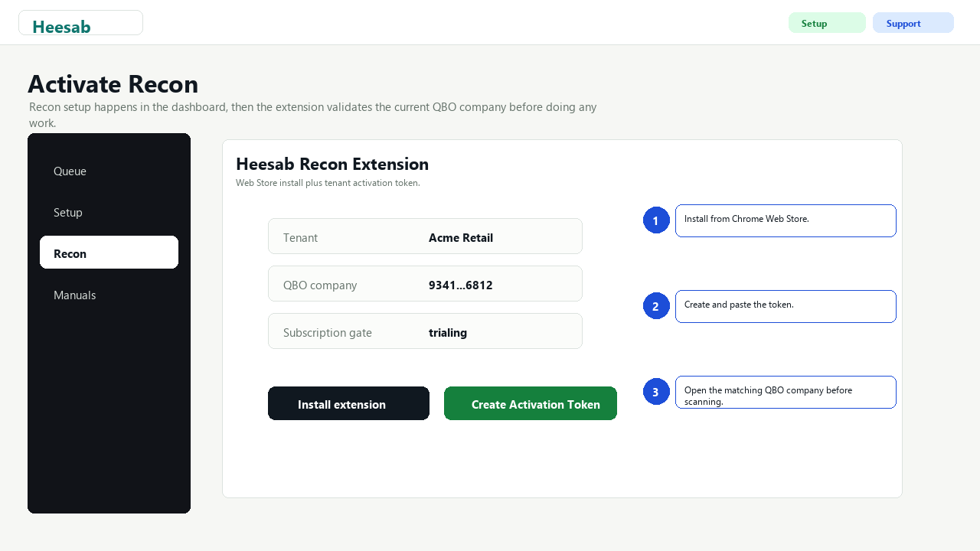
Task: Click the Subscription gate field label
Action: [x=328, y=332]
